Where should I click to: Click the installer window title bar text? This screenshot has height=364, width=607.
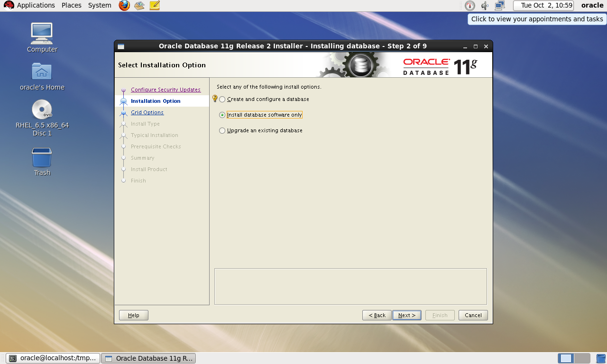click(293, 46)
